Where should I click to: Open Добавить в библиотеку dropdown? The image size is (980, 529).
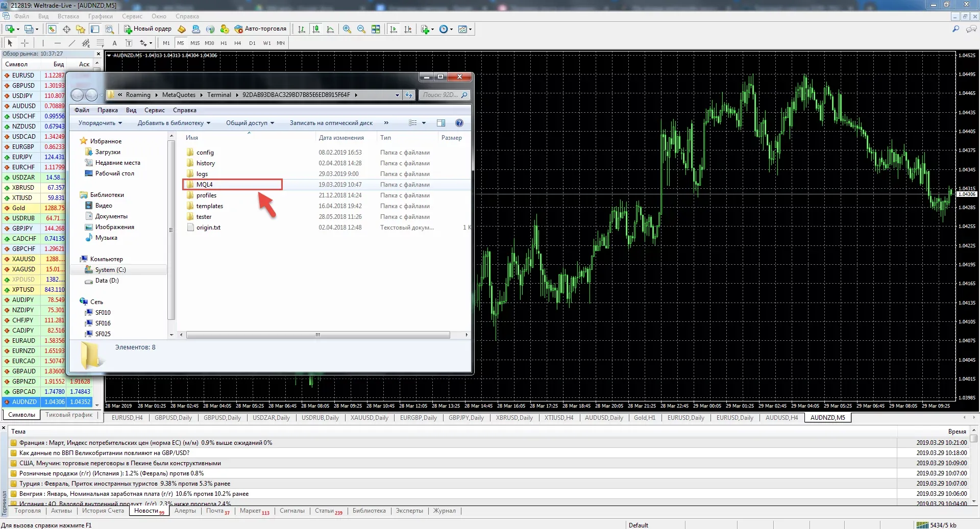coord(174,123)
